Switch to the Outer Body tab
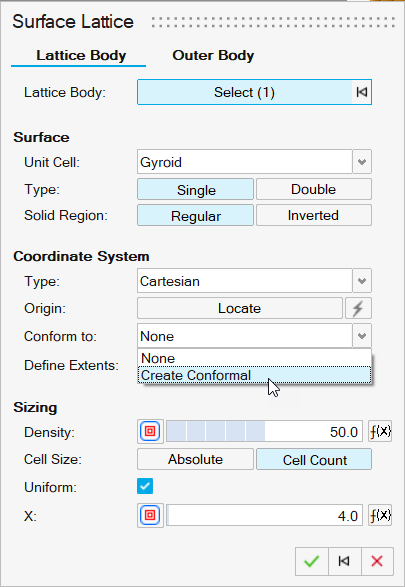This screenshot has width=405, height=587. [x=213, y=55]
